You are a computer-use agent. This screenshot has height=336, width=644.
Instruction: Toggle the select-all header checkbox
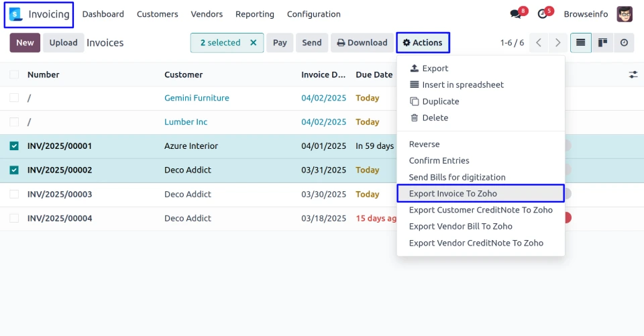point(14,74)
